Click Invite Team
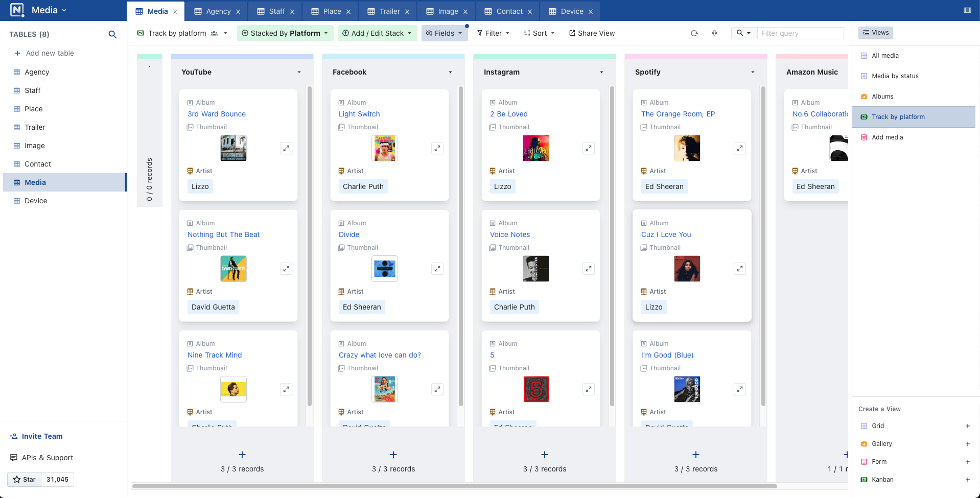The height and width of the screenshot is (498, 980). click(36, 436)
